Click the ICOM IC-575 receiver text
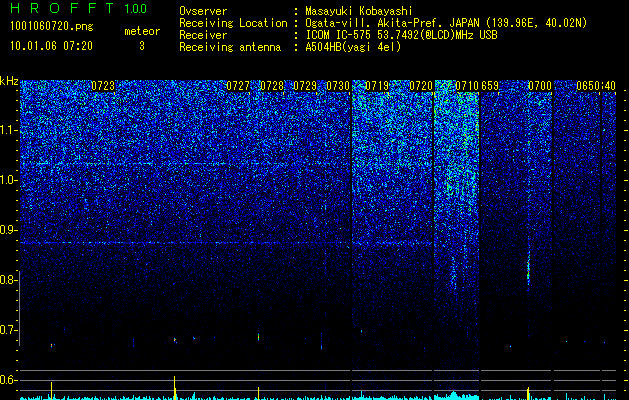This screenshot has width=629, height=400. click(401, 35)
